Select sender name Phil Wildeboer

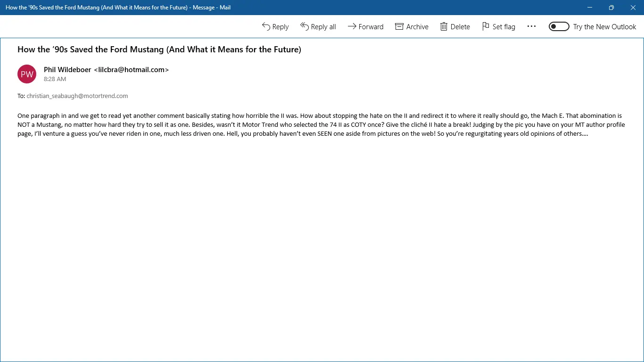(67, 70)
